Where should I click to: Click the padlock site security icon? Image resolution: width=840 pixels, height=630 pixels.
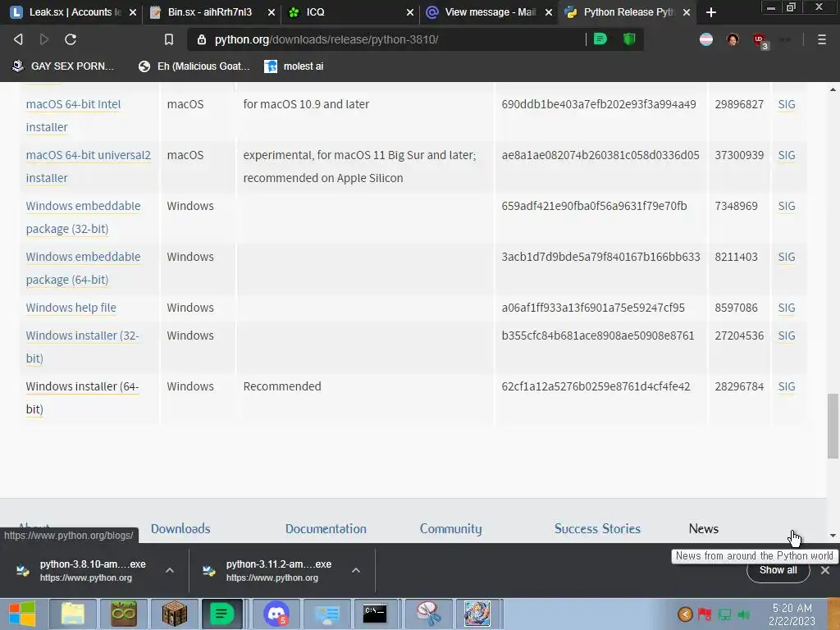[202, 39]
